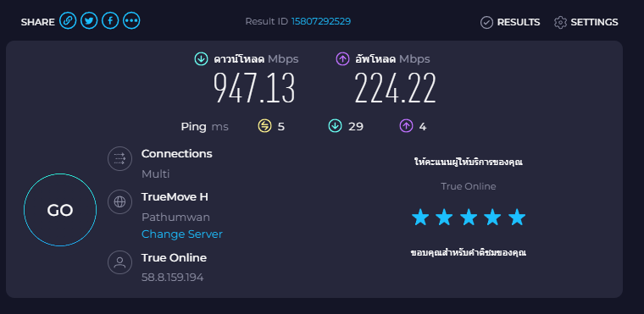This screenshot has width=644, height=314.
Task: Click the yellow idle ping icon
Action: pyautogui.click(x=264, y=126)
